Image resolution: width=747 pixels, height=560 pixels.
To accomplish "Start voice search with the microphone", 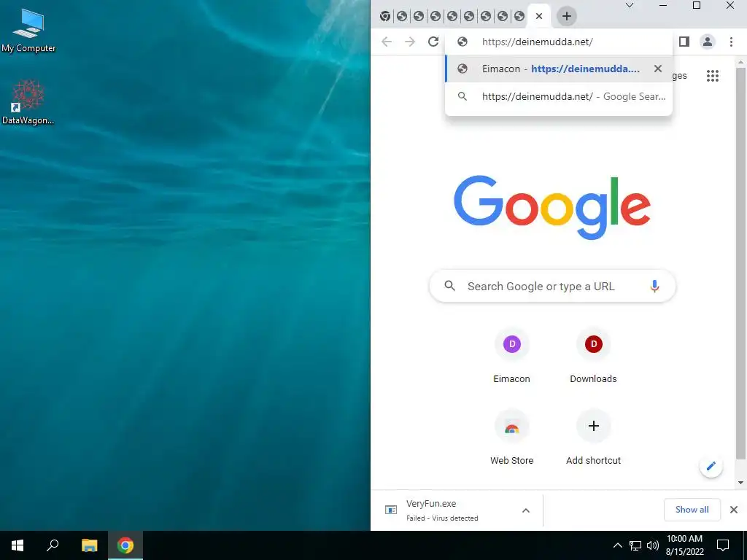I will click(654, 286).
